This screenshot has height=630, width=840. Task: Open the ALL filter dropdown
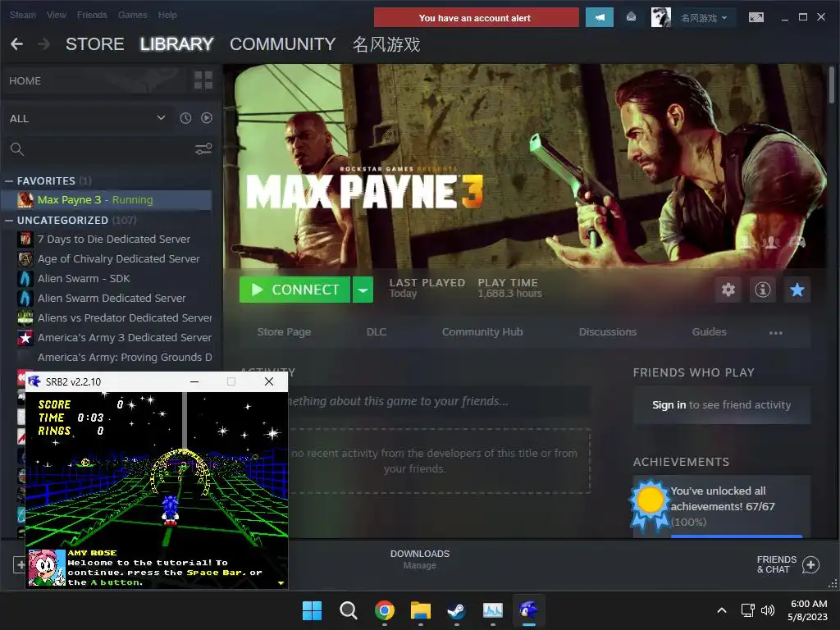point(87,118)
